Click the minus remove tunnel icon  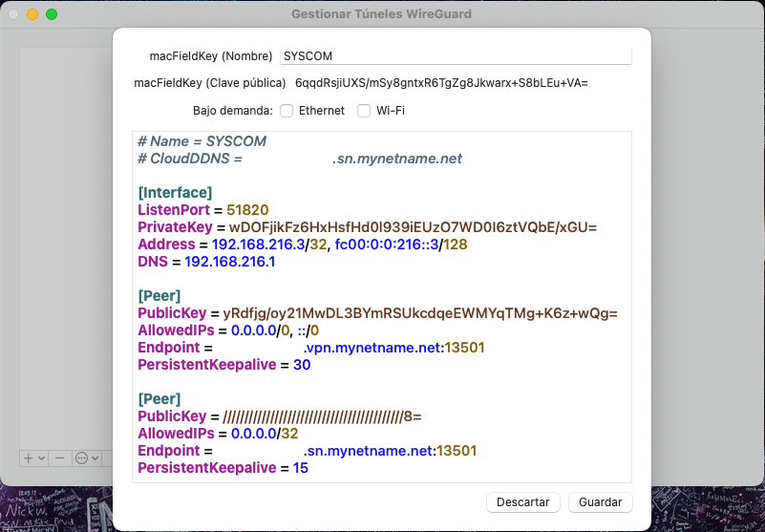pos(60,458)
